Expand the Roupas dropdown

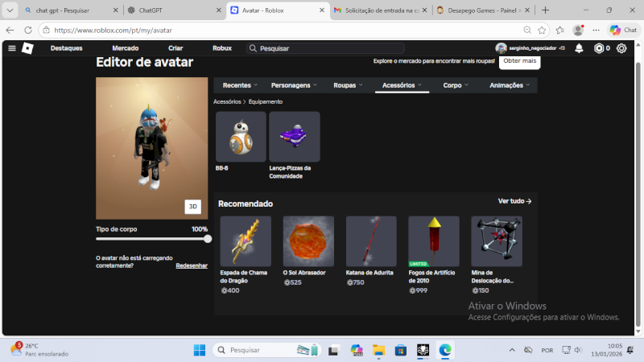(348, 85)
